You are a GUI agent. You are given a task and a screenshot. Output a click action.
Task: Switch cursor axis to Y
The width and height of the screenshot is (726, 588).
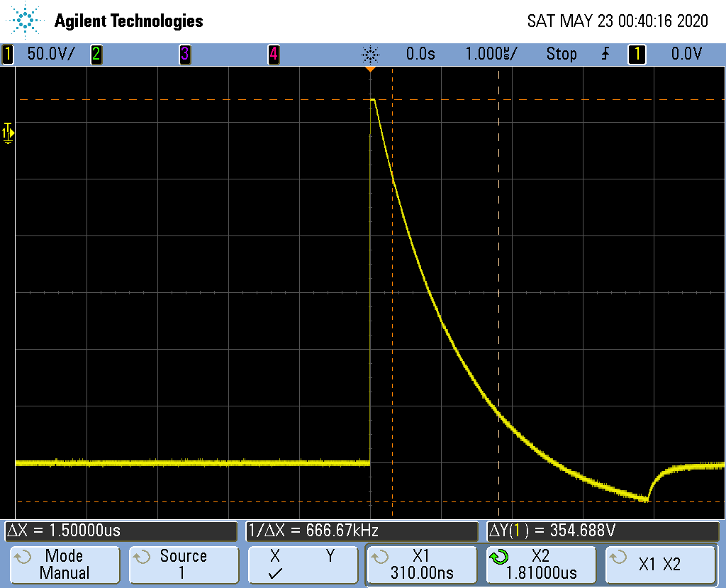pyautogui.click(x=330, y=557)
